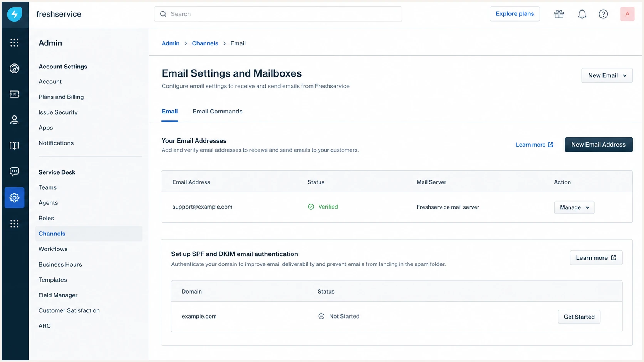Click Get Started for example.com

point(579,317)
